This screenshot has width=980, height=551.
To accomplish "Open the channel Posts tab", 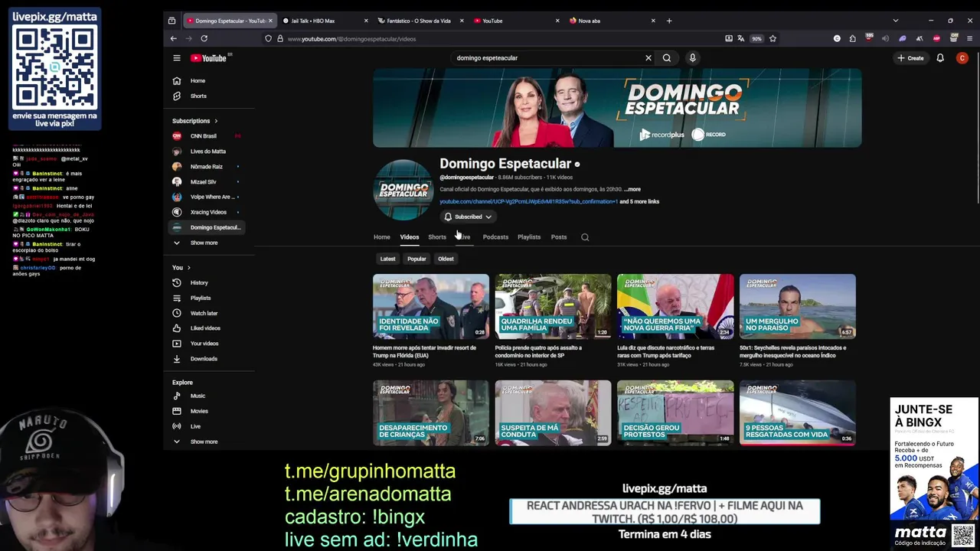I will pos(559,237).
